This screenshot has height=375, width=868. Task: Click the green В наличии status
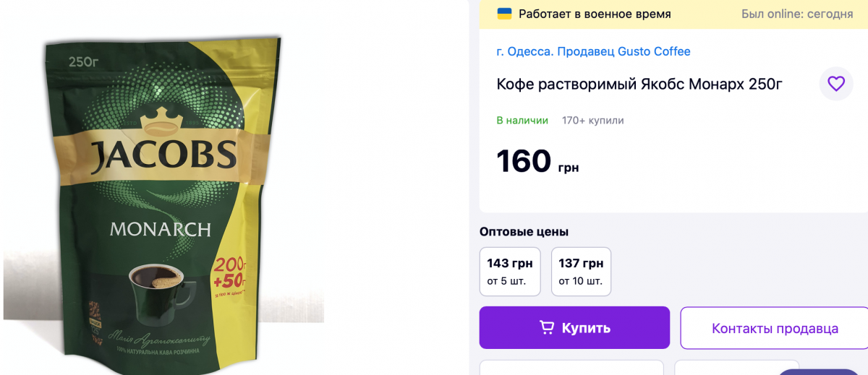(522, 121)
